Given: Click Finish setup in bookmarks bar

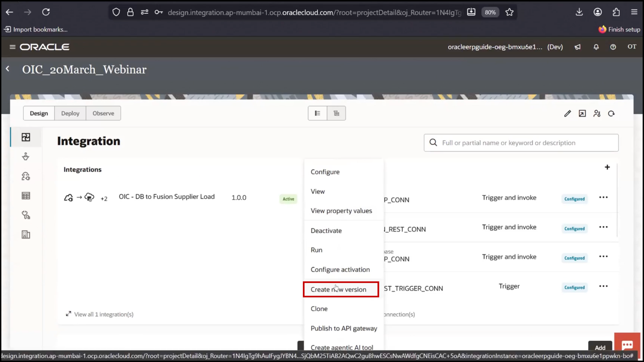Looking at the screenshot, I should (x=619, y=29).
